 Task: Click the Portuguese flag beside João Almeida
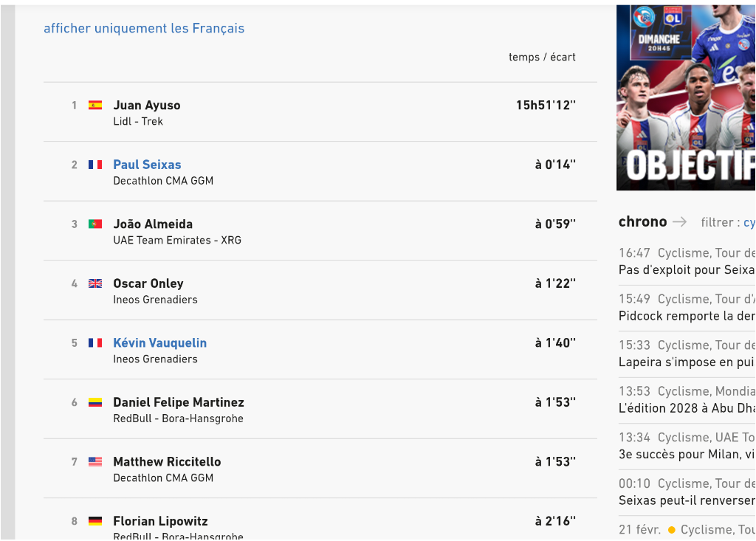pos(95,224)
